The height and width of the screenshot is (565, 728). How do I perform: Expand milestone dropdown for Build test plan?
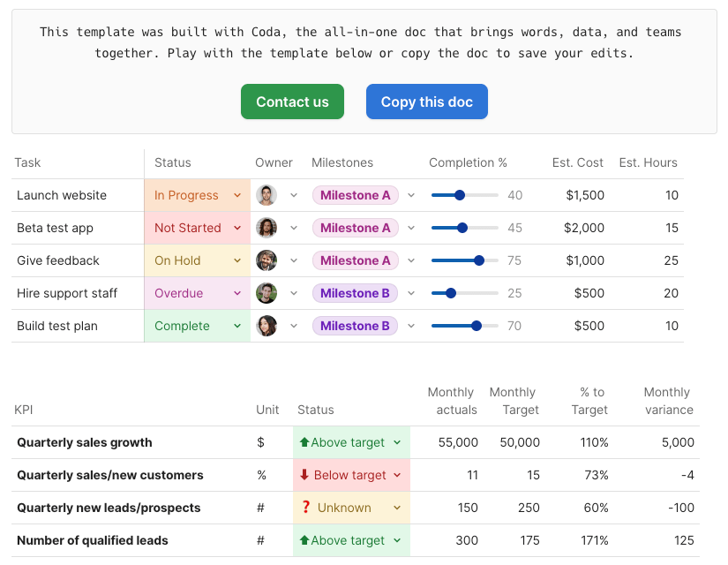[411, 326]
